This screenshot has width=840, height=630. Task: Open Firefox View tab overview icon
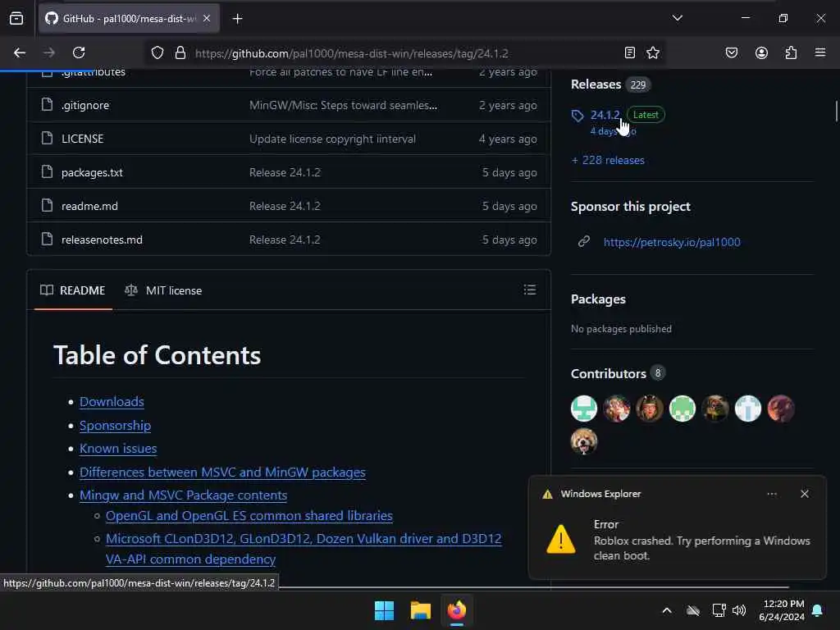click(16, 19)
